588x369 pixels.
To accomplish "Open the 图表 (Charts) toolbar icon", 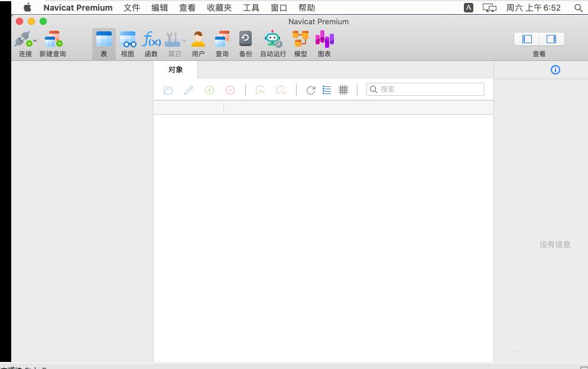I will (x=324, y=40).
